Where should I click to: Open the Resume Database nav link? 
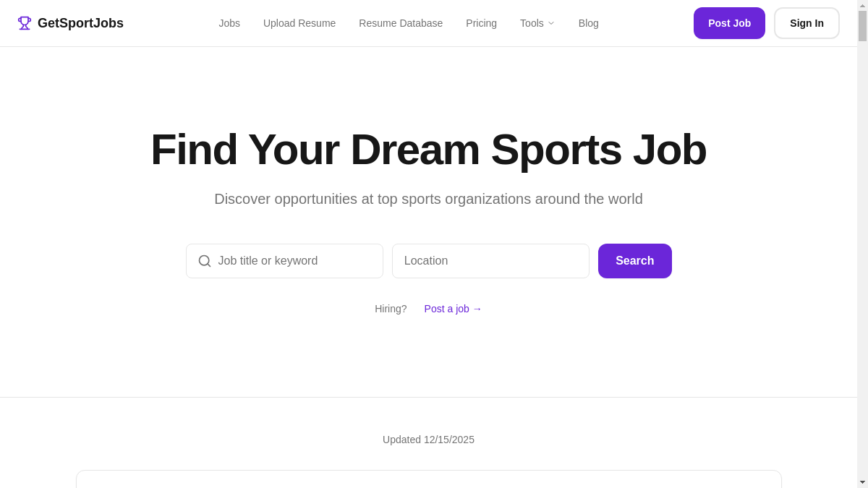coord(401,23)
